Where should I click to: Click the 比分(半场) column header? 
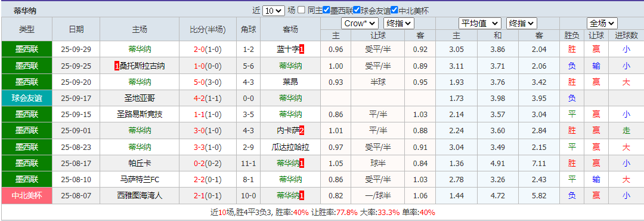(x=208, y=29)
